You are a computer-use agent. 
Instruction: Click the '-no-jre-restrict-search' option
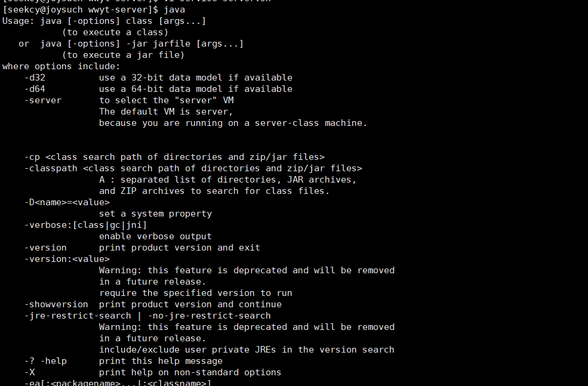[210, 316]
